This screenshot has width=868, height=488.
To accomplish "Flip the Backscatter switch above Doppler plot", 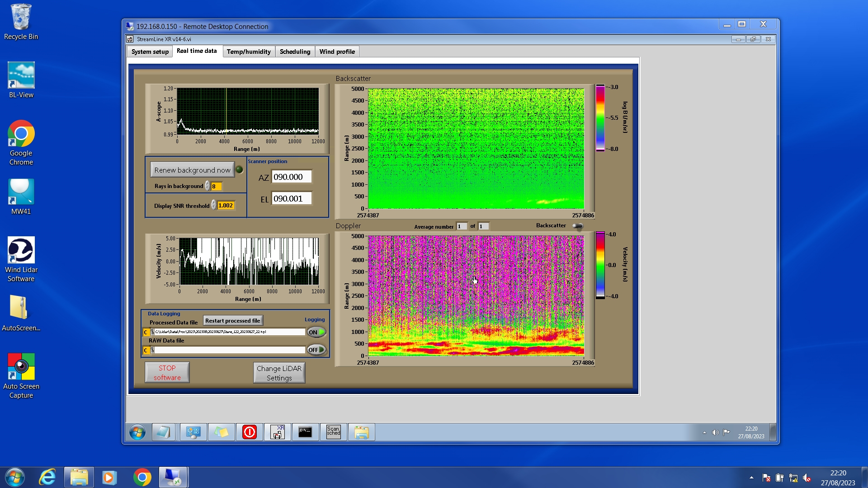I will (578, 226).
